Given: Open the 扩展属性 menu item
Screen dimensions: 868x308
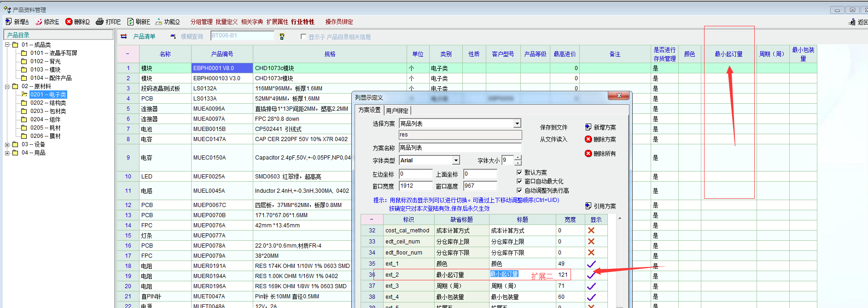Looking at the screenshot, I should click(x=277, y=22).
